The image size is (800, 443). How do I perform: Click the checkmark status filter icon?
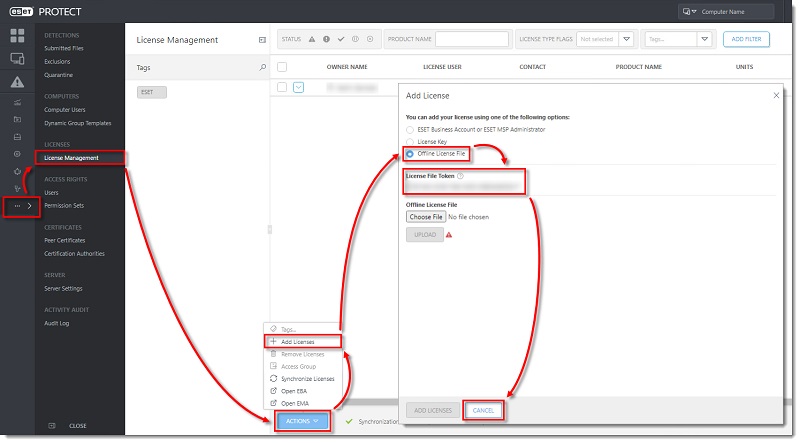(x=341, y=39)
